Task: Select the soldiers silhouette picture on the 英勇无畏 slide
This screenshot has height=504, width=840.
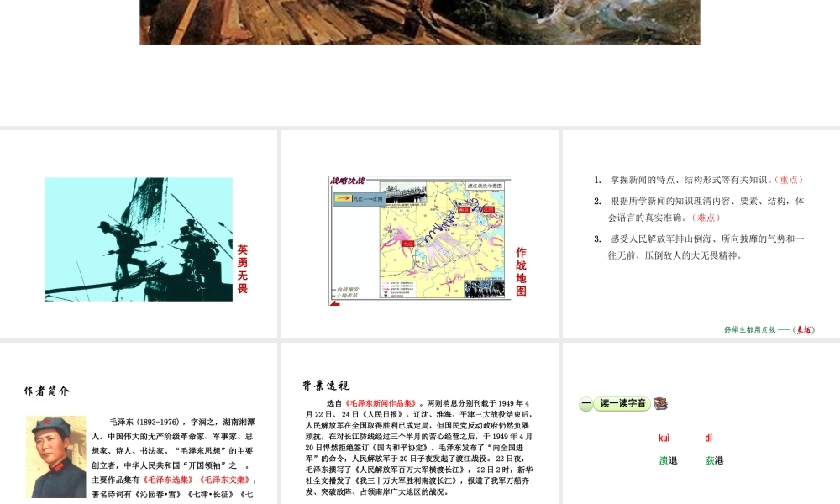Action: point(139,239)
